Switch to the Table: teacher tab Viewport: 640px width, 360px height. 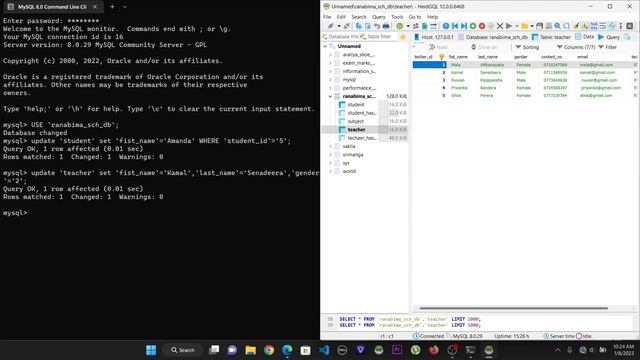pyautogui.click(x=551, y=37)
